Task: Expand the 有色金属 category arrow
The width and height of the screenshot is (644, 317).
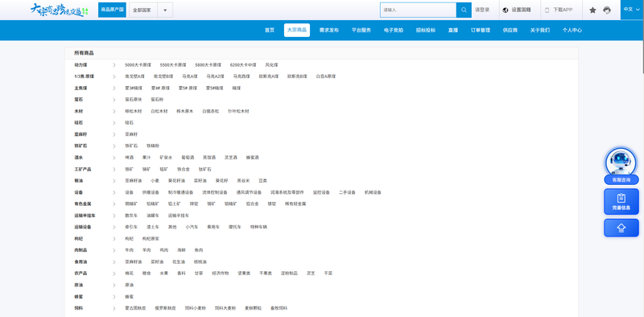Action: pyautogui.click(x=114, y=204)
